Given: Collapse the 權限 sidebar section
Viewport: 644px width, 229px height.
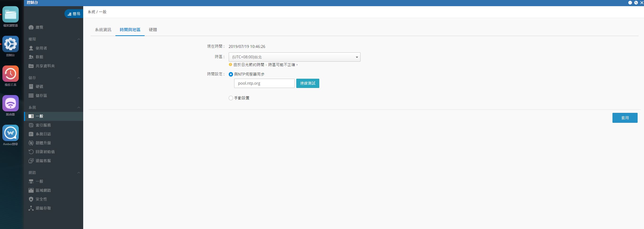Looking at the screenshot, I should (79, 39).
